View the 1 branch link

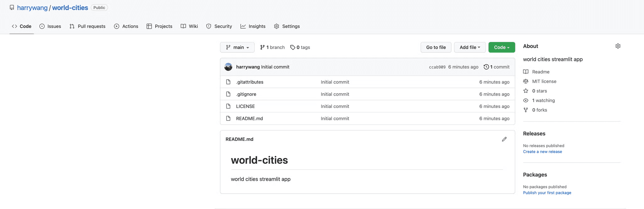click(272, 47)
